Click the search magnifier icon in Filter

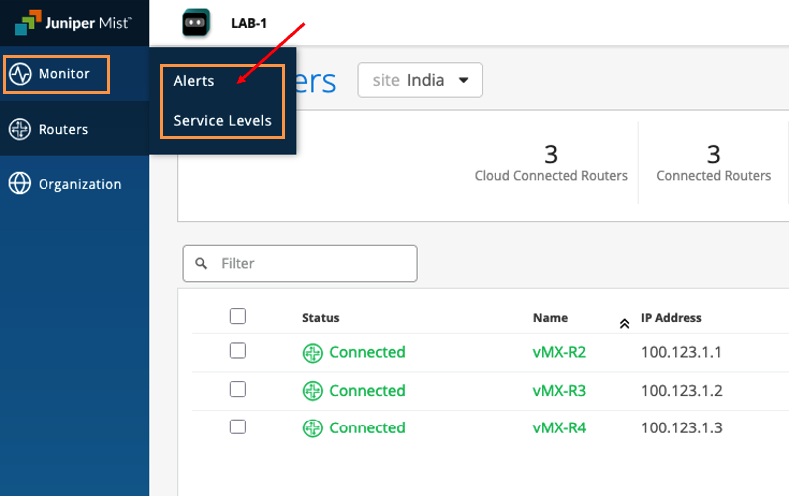[x=202, y=264]
